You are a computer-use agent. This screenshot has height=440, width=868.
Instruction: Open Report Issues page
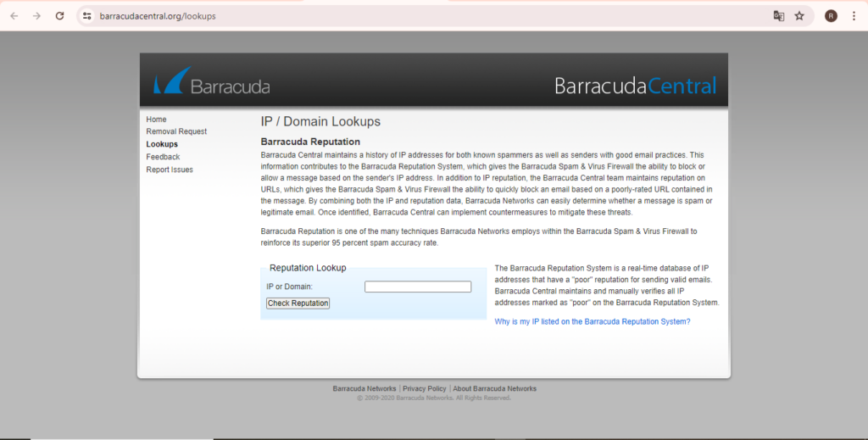tap(170, 170)
